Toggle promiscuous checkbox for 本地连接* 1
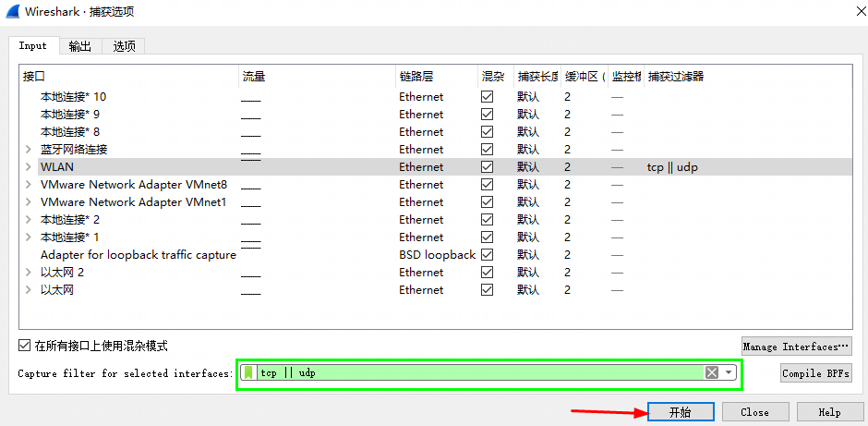The image size is (868, 426). [x=488, y=237]
